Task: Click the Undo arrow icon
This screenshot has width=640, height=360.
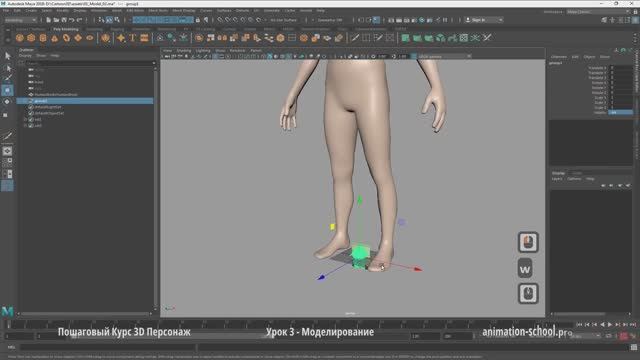Action: (x=71, y=20)
